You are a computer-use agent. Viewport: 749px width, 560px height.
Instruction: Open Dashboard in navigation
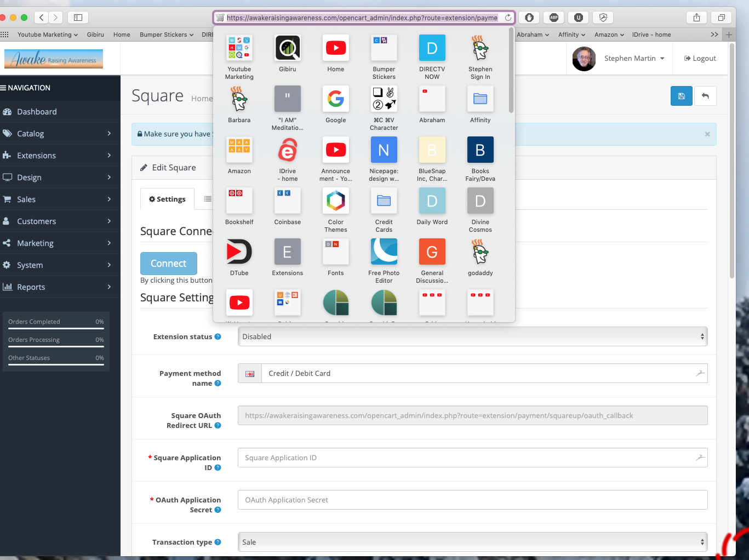point(60,112)
